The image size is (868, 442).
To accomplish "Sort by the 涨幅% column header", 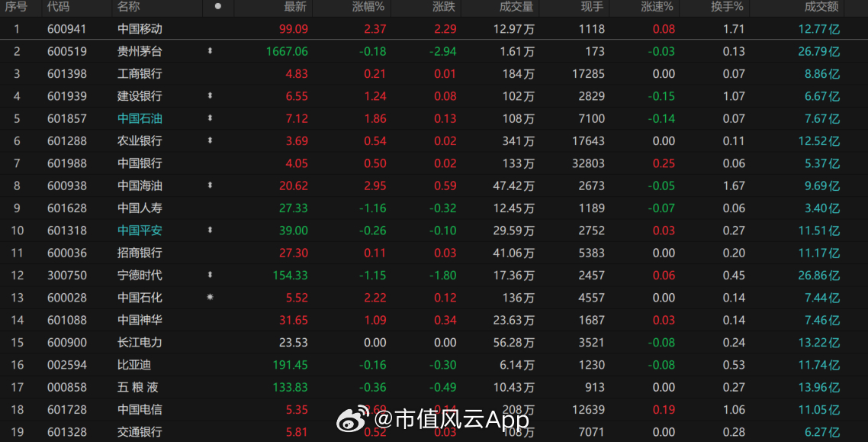I will click(x=368, y=7).
